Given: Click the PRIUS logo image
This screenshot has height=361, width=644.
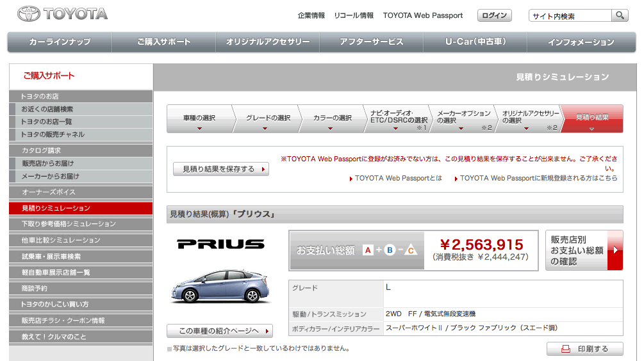Looking at the screenshot, I should pos(220,245).
